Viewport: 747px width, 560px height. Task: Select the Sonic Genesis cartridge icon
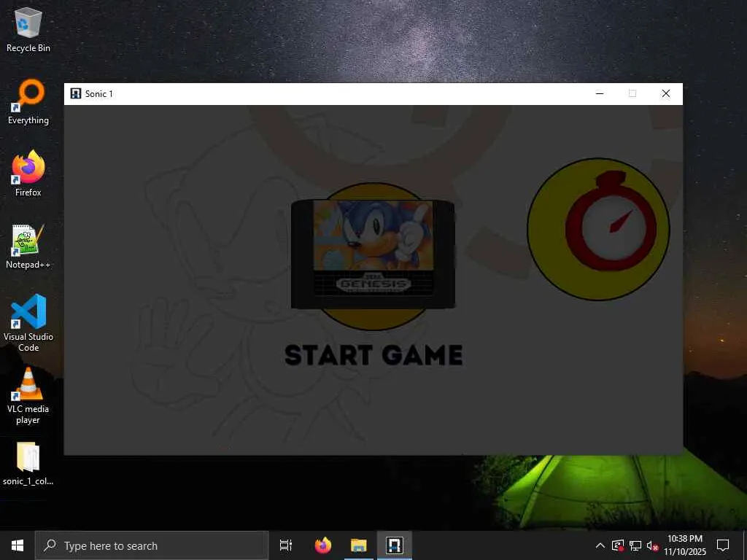[373, 254]
